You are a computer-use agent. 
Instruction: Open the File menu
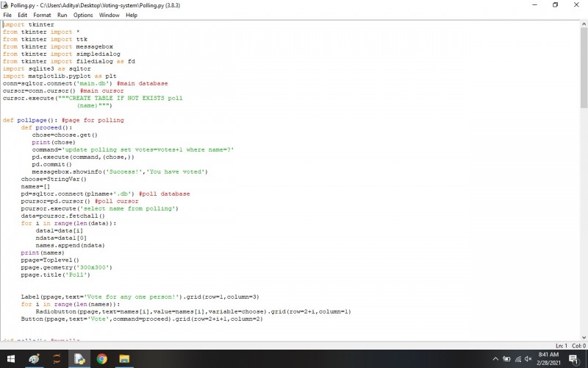pos(7,15)
